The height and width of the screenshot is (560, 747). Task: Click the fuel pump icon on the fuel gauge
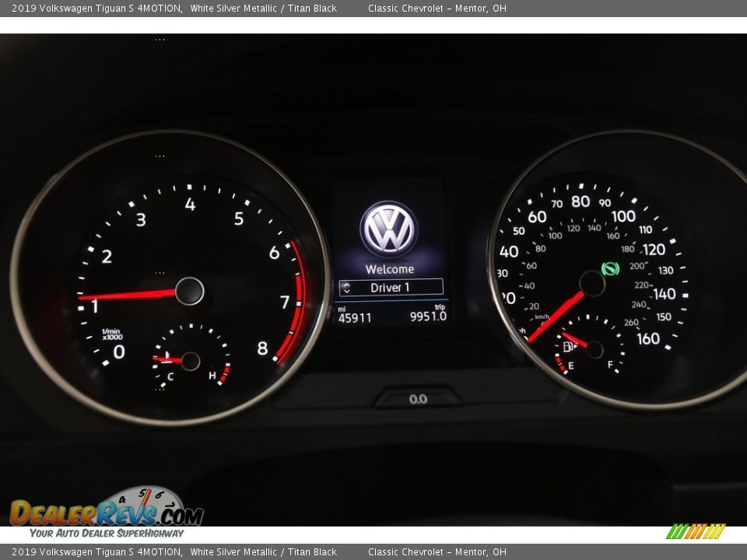pyautogui.click(x=569, y=346)
